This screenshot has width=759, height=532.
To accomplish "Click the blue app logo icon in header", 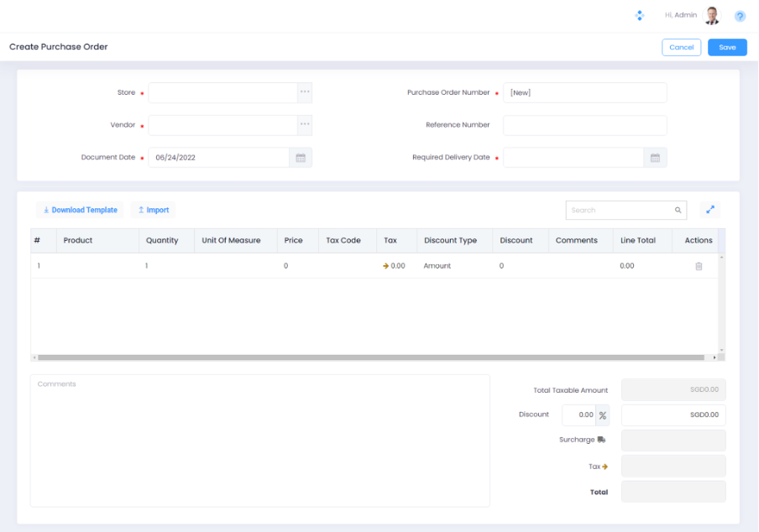I will coord(640,16).
